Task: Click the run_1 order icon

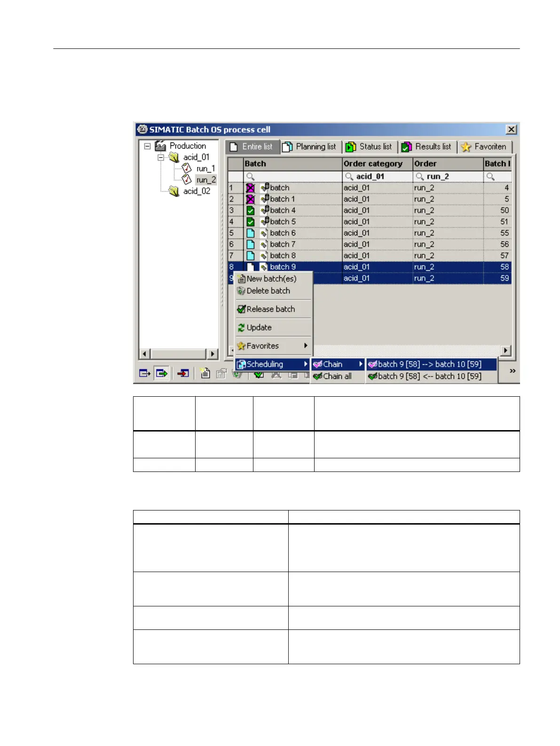Action: pos(187,168)
